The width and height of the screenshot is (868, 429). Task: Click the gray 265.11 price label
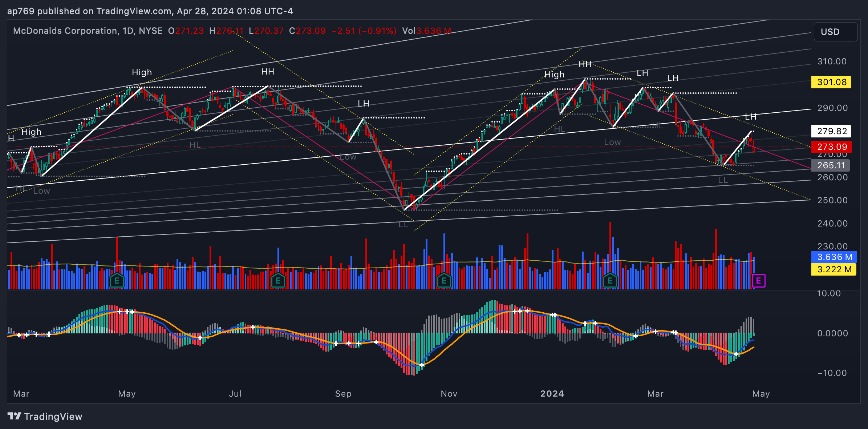coord(830,165)
